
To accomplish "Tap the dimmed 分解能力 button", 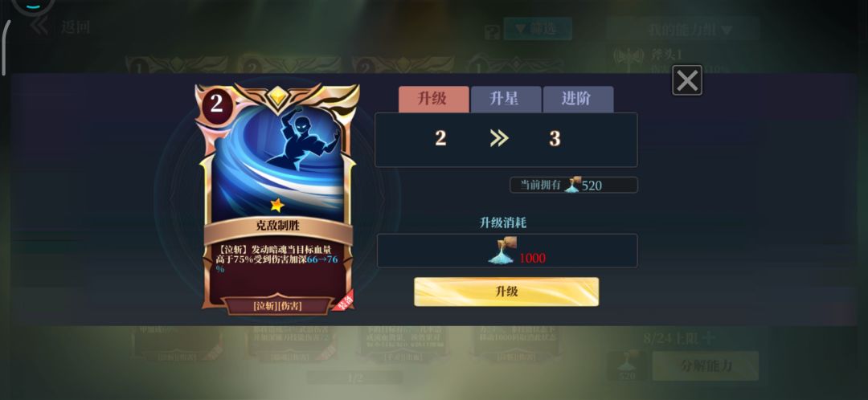I will [x=706, y=365].
